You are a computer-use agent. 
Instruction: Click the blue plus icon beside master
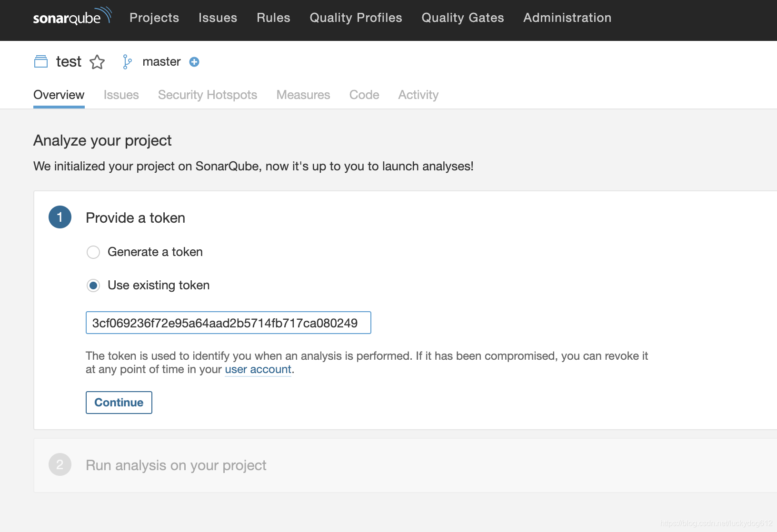194,62
